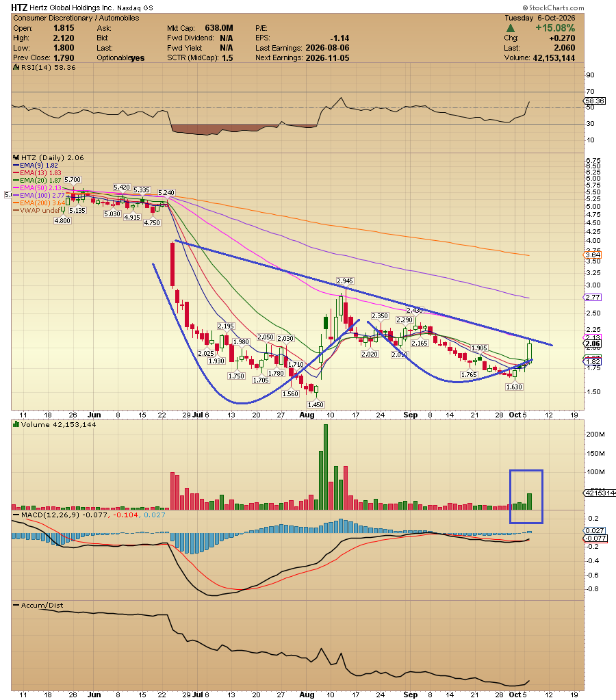Click the Volume 42,153,144 panel label
Screen dimensions: 616x700
(58, 424)
